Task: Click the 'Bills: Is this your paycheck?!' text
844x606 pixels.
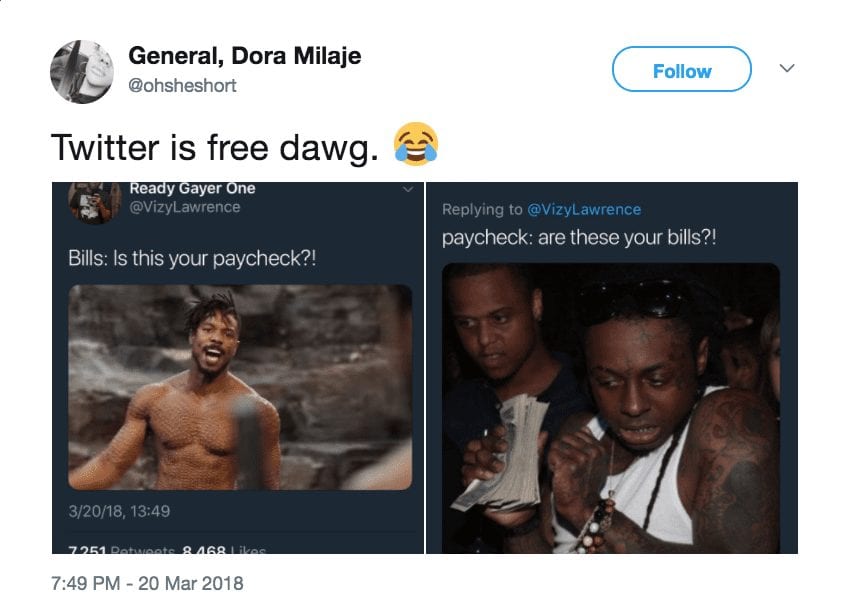Action: (x=192, y=258)
